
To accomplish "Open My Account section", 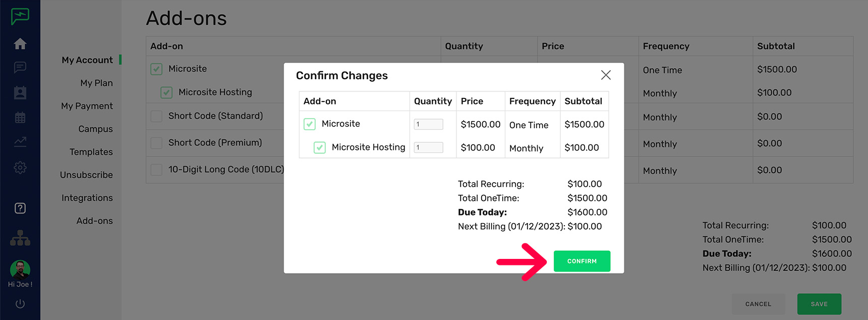I will click(x=87, y=60).
